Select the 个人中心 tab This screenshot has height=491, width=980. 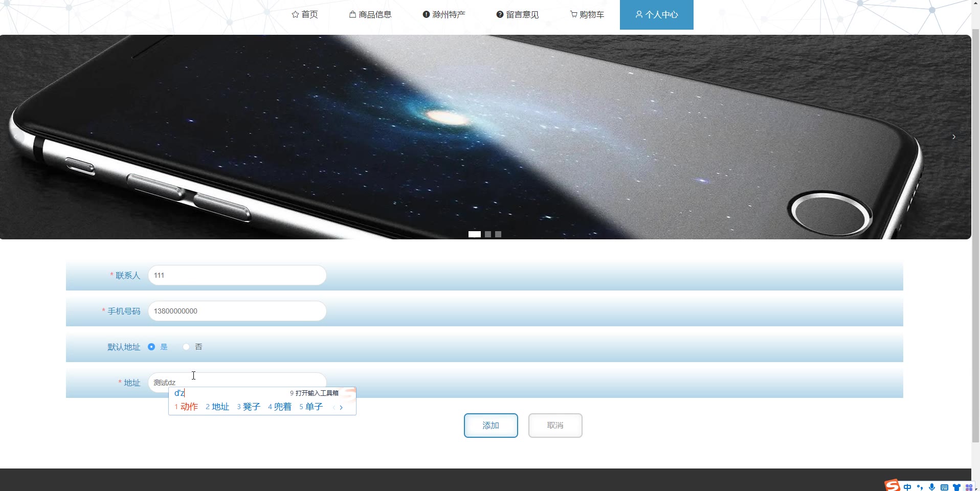657,14
